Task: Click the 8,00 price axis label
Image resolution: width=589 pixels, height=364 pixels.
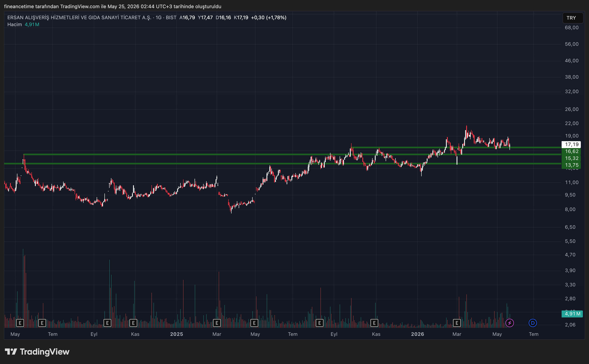Action: click(570, 209)
